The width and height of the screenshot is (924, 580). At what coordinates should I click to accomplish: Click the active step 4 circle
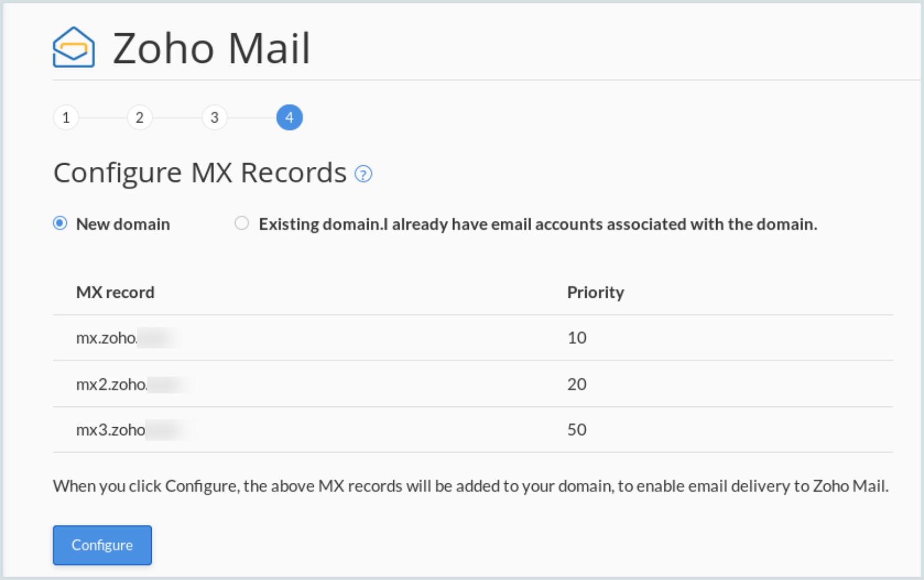289,117
